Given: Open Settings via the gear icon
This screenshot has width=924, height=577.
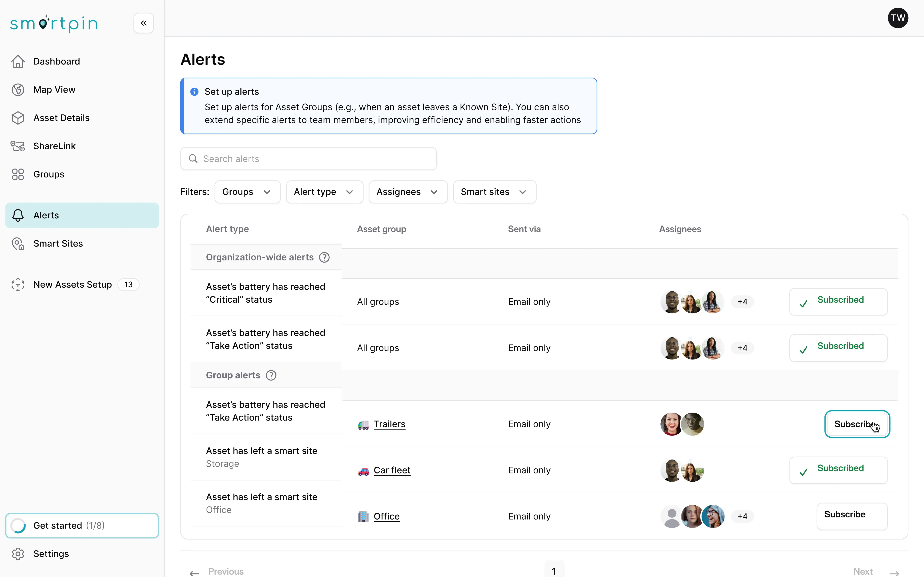Looking at the screenshot, I should tap(18, 554).
